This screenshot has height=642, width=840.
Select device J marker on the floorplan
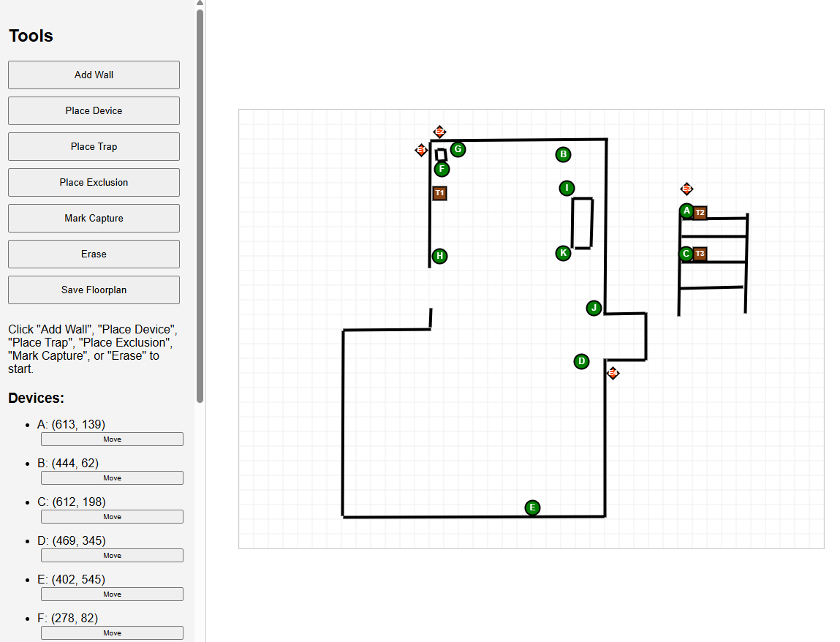594,309
